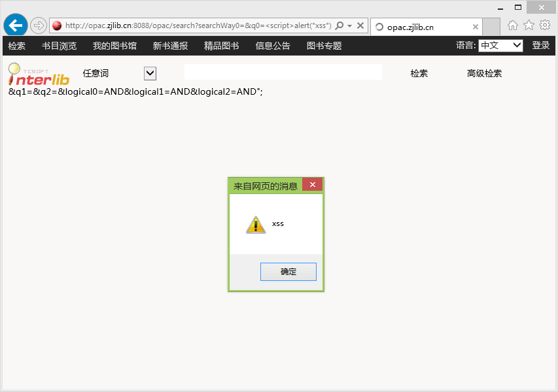558x392 pixels.
Task: Click the 任意词 label text
Action: pos(96,74)
